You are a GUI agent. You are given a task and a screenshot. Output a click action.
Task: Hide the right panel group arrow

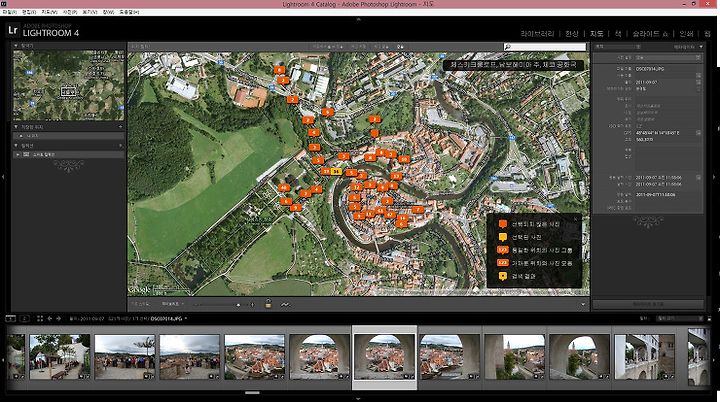click(714, 176)
